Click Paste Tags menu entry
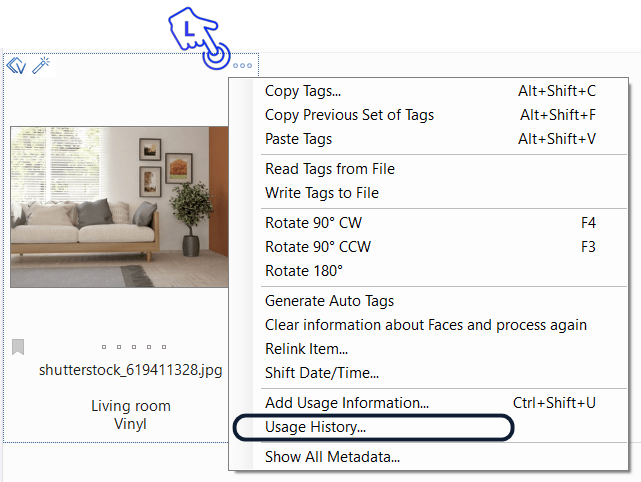 (298, 139)
